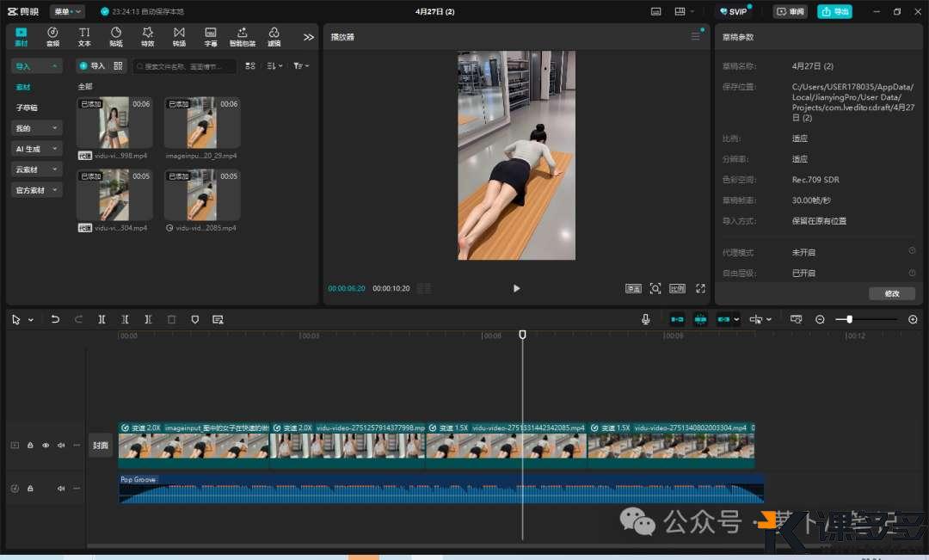Open the 转场 transitions panel
This screenshot has width=929, height=560.
[179, 36]
